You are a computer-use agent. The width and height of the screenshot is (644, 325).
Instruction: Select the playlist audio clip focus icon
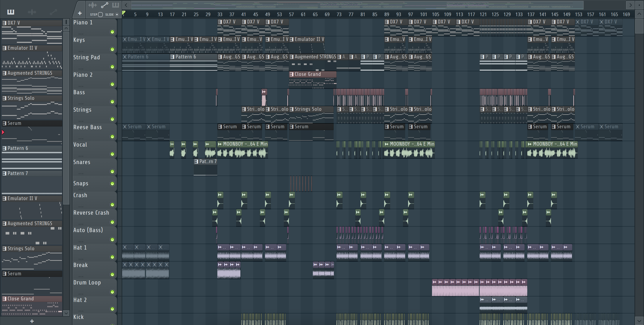click(x=92, y=5)
